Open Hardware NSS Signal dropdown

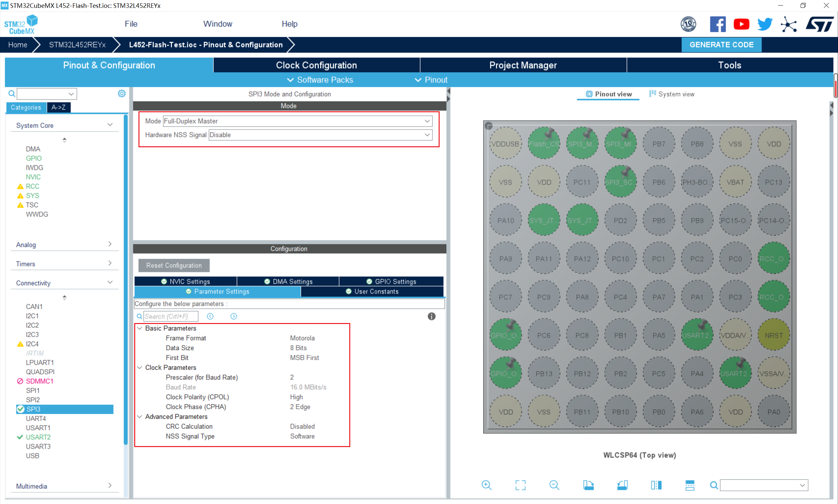[x=427, y=135]
